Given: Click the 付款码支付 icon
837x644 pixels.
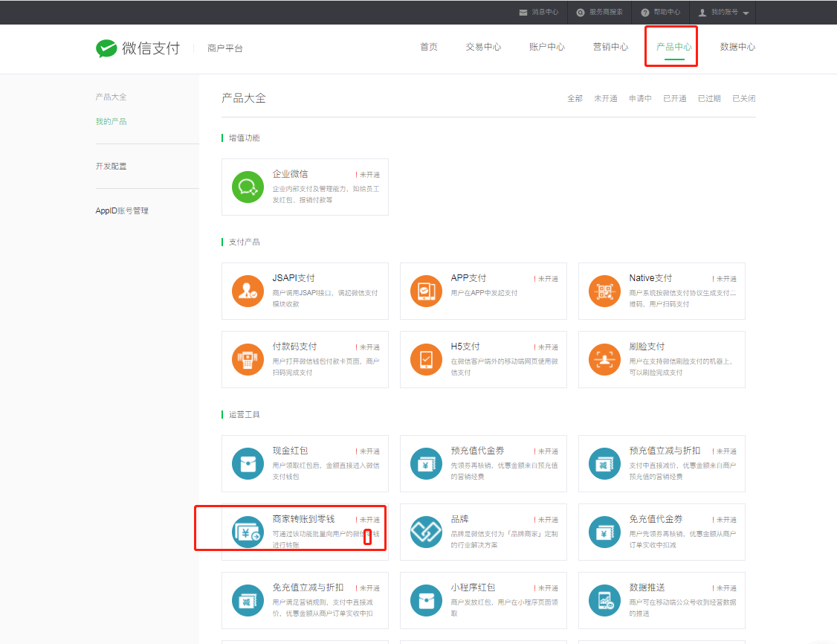Looking at the screenshot, I should [x=248, y=359].
